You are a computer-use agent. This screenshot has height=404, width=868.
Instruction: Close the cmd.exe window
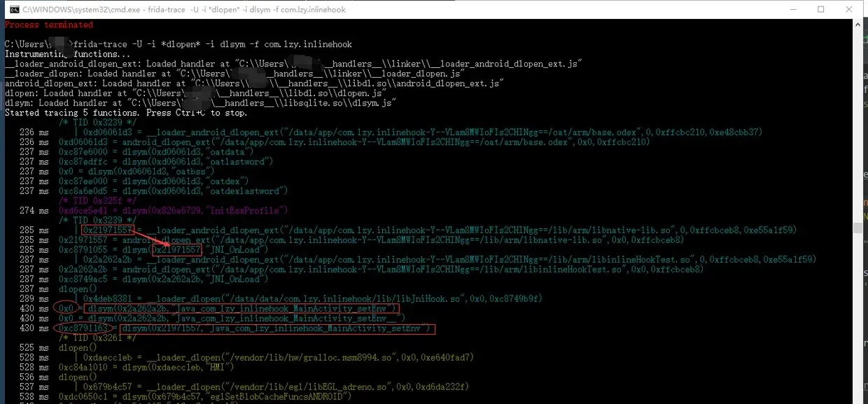coord(849,10)
